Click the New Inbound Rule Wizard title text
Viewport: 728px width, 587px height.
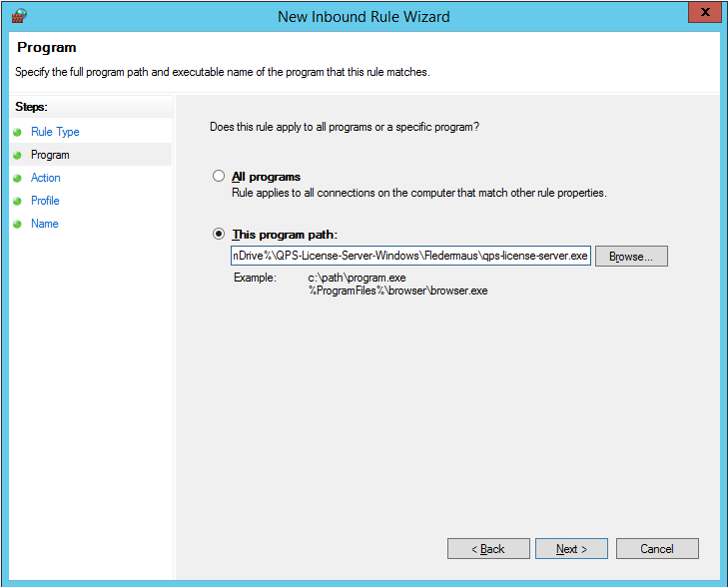click(364, 16)
